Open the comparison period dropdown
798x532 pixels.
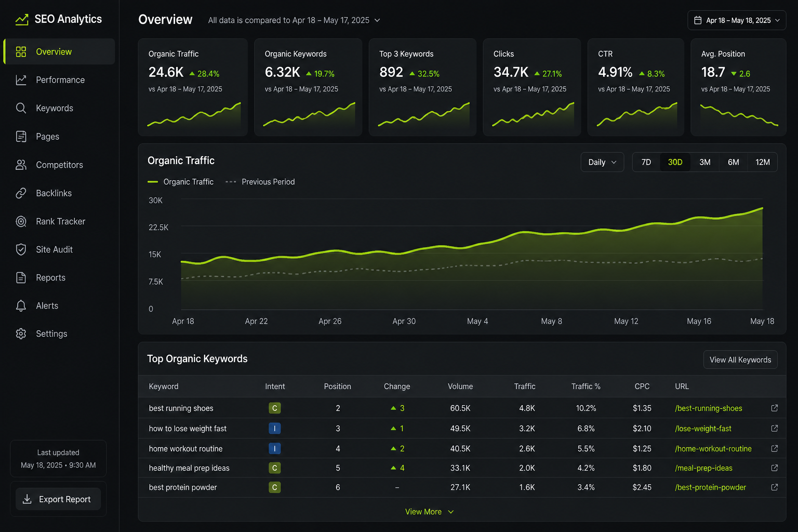pos(294,20)
